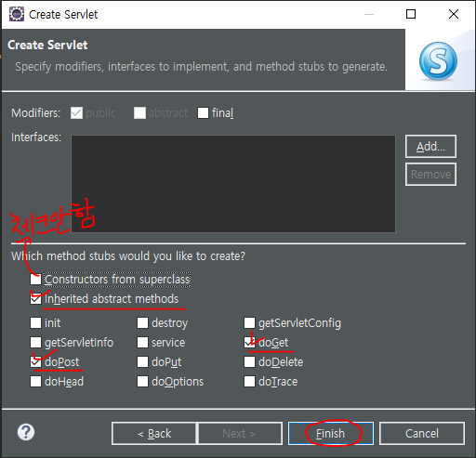
Task: Uncheck Inherited abstract methods
Action: [35, 299]
